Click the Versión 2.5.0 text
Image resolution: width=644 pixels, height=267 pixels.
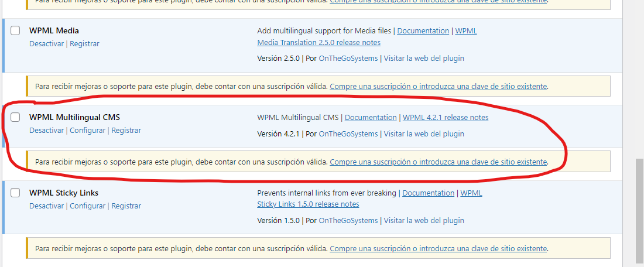[x=279, y=59]
